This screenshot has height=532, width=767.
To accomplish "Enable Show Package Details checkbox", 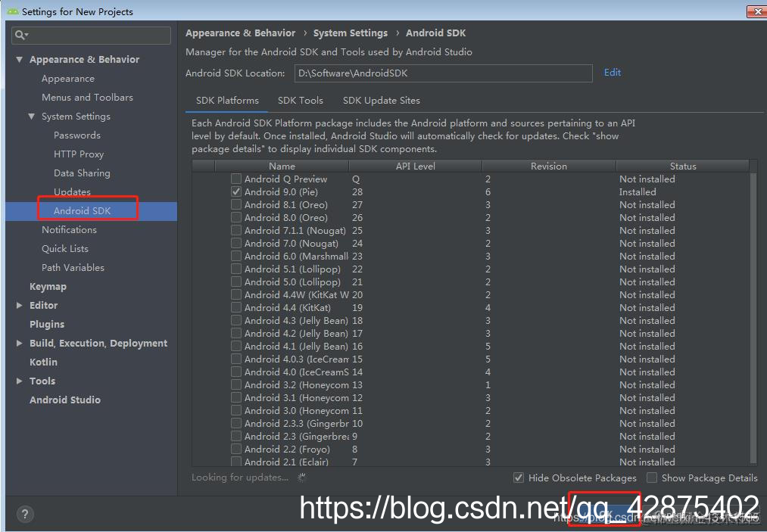I will pos(652,478).
